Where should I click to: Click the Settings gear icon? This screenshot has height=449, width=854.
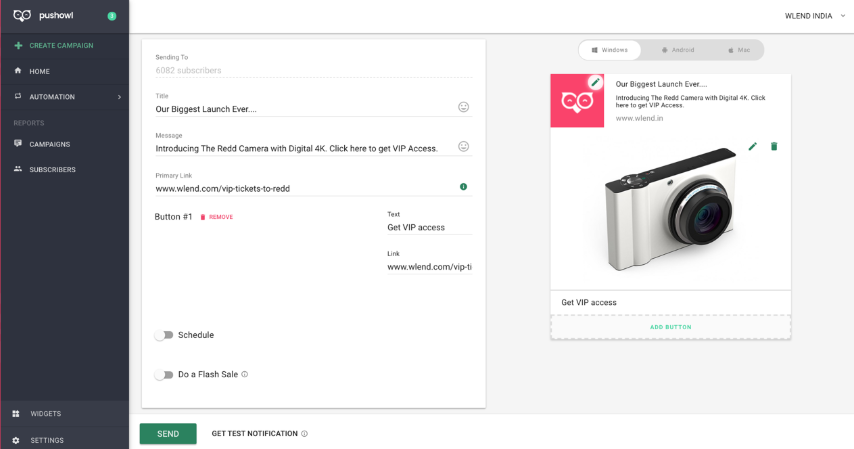pyautogui.click(x=16, y=440)
